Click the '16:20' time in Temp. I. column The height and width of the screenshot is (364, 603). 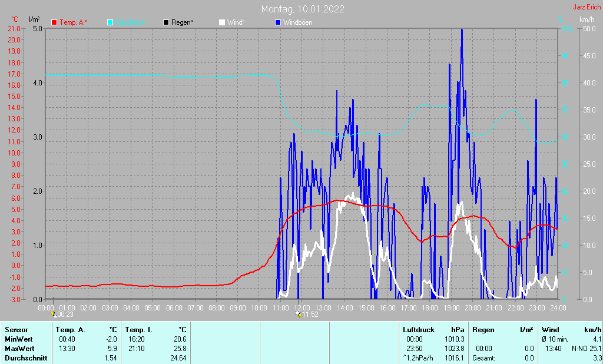pyautogui.click(x=137, y=339)
